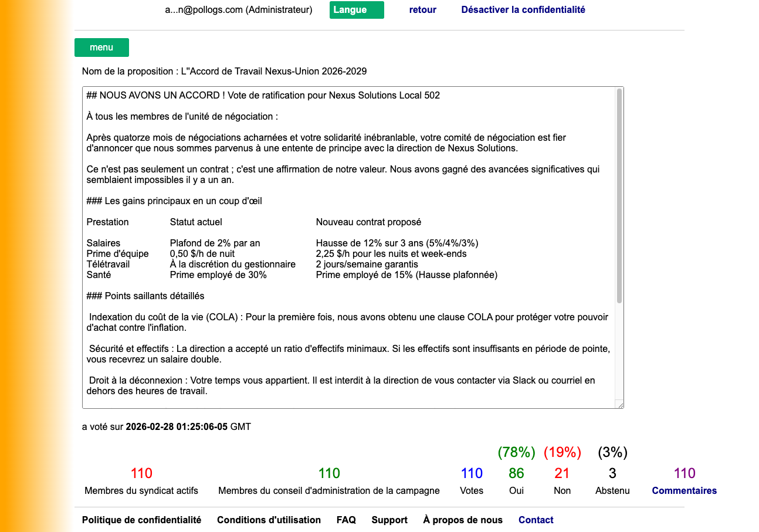Open the Politique de confidentialité page

tap(141, 520)
